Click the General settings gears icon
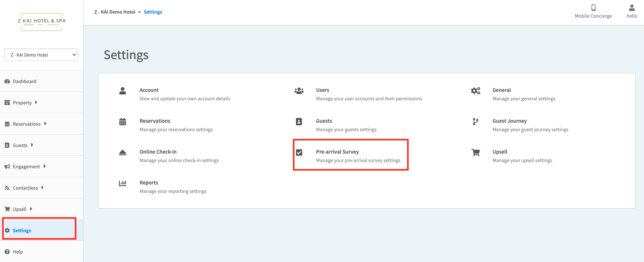Screen dimensions: 644x262 point(475,91)
